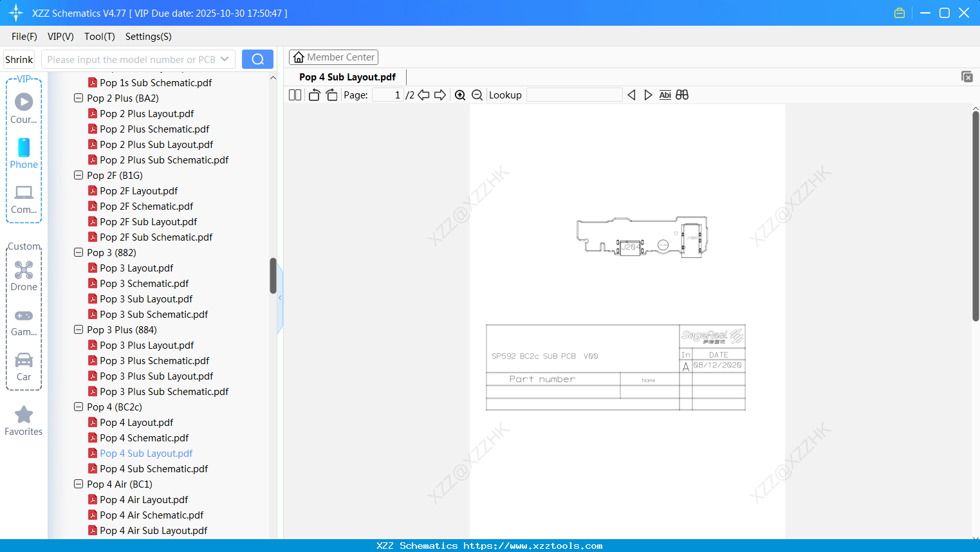Open the Drone schematics section

coord(24,275)
